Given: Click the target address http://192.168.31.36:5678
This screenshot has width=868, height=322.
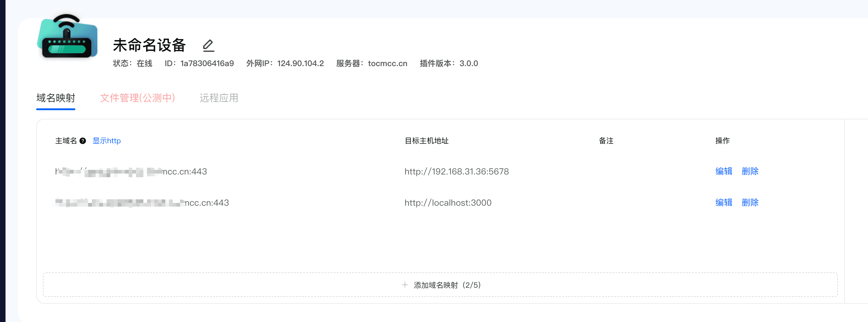Looking at the screenshot, I should [x=456, y=171].
